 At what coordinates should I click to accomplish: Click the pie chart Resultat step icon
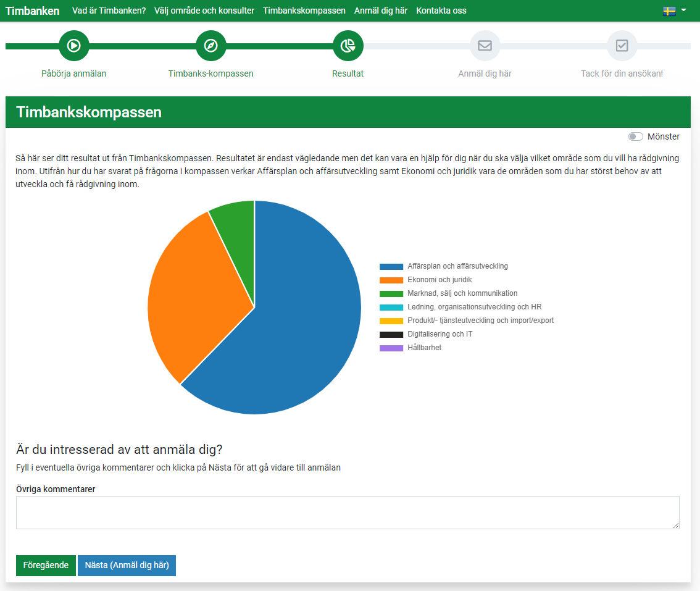[348, 46]
